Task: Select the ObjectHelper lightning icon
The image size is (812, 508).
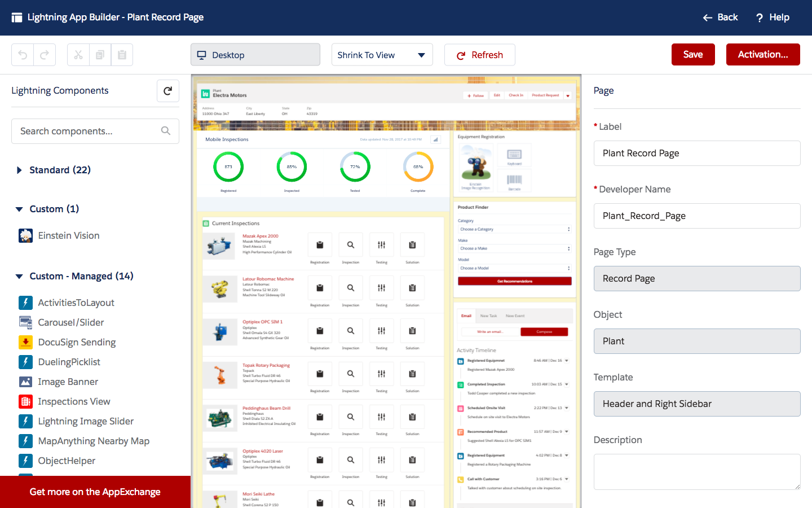Action: pyautogui.click(x=25, y=461)
